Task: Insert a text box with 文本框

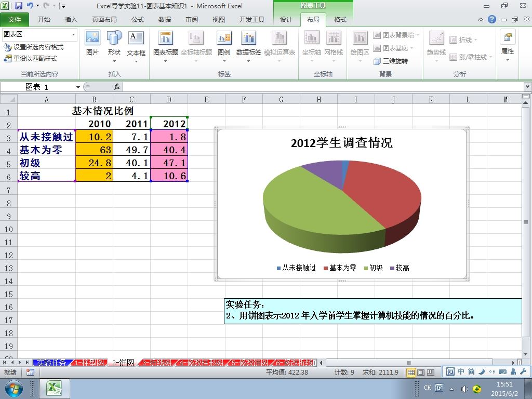Action: pos(136,46)
